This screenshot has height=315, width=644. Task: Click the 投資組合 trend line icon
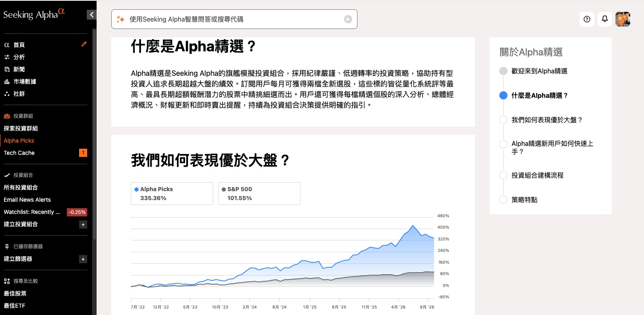tap(7, 175)
